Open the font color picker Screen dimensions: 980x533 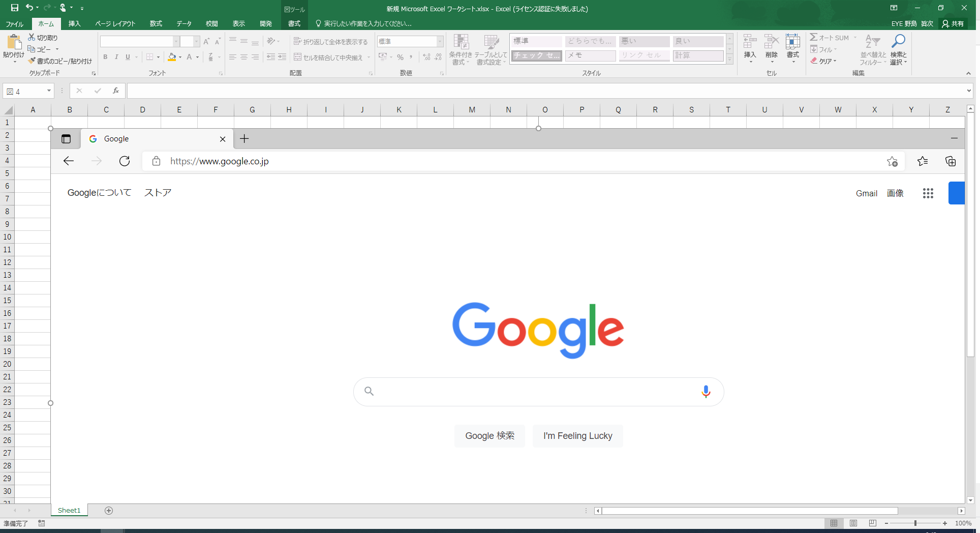pos(190,57)
